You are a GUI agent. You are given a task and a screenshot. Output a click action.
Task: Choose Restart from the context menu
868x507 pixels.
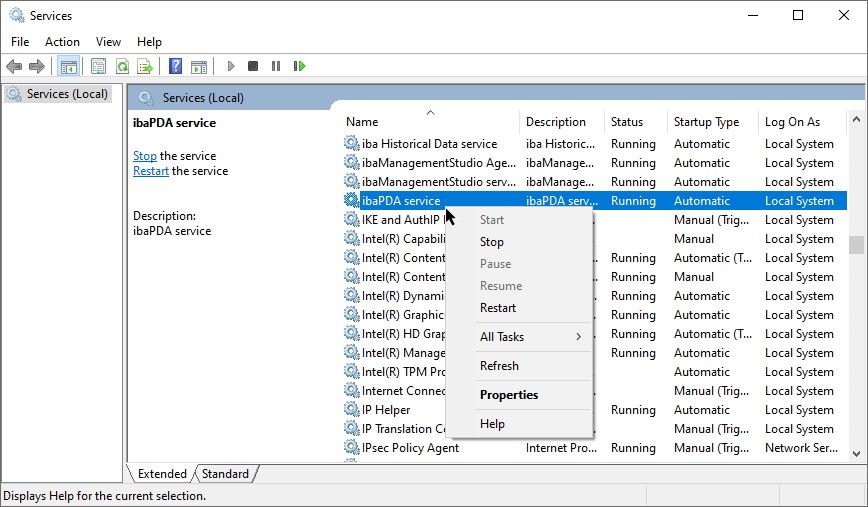tap(498, 308)
